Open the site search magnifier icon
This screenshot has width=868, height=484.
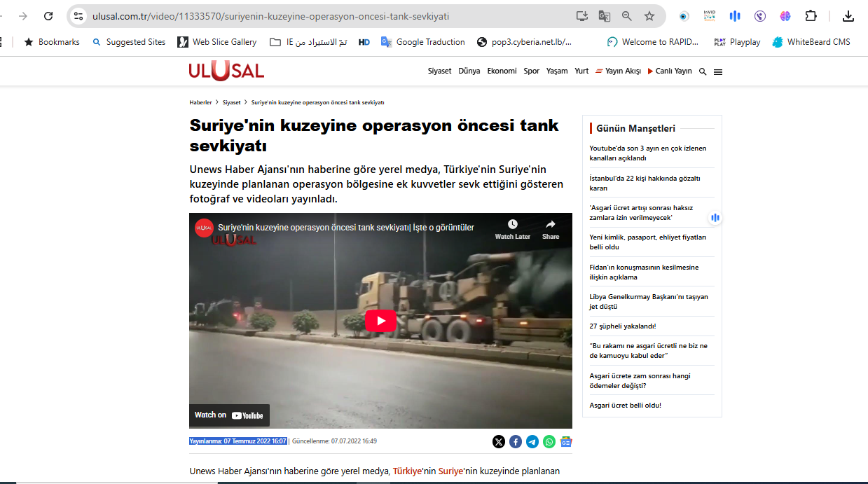click(x=703, y=71)
